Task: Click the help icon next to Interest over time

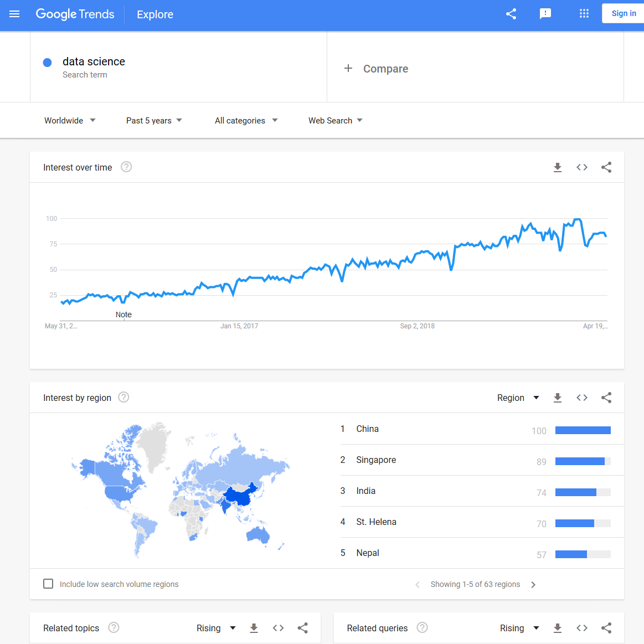Action: pos(126,167)
